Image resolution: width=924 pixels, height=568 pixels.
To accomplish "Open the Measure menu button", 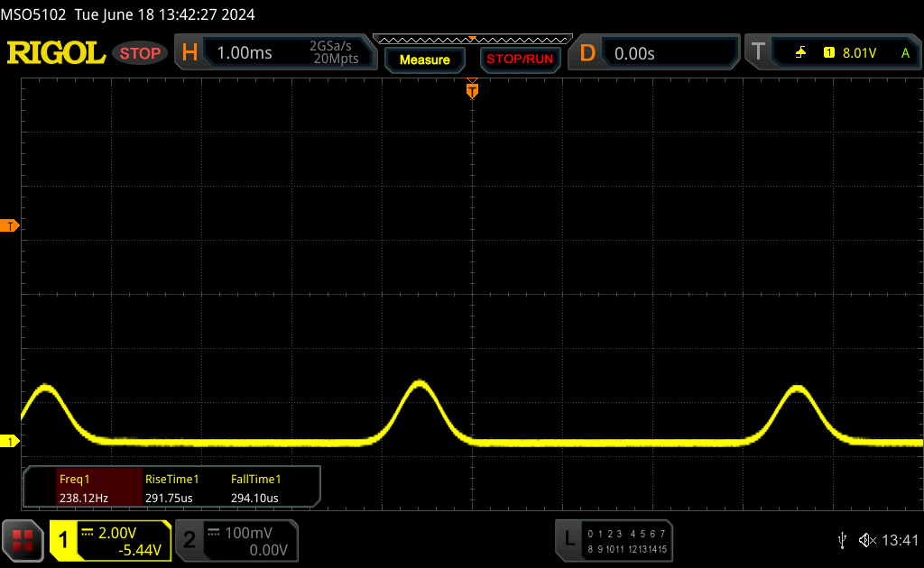I will tap(424, 60).
